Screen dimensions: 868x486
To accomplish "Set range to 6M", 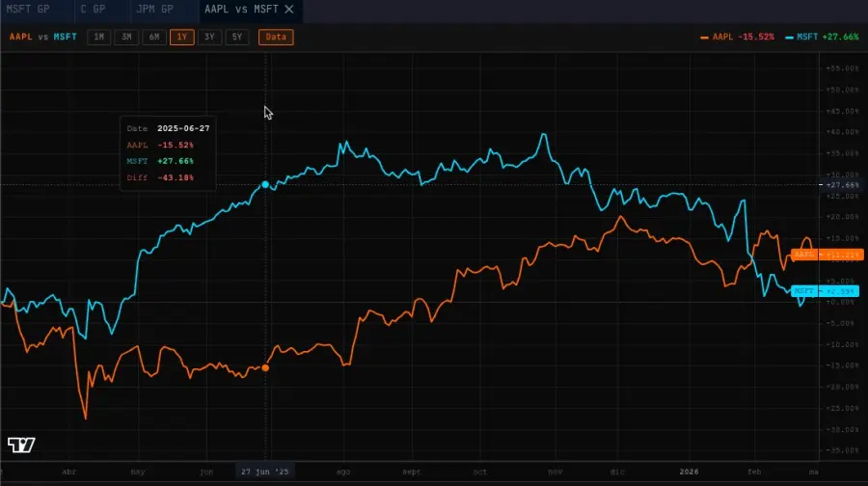I will tap(154, 37).
